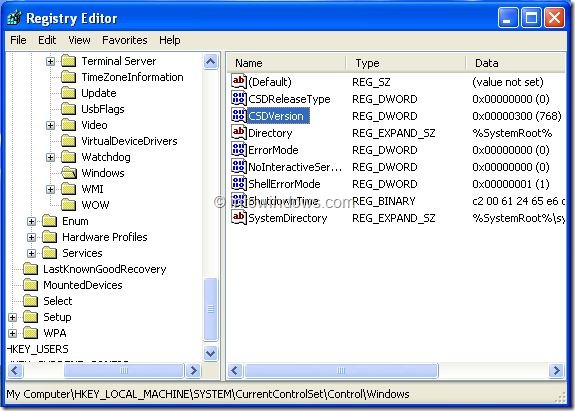This screenshot has width=575, height=411.
Task: Click the MountedDevices folder icon
Action: pos(30,285)
